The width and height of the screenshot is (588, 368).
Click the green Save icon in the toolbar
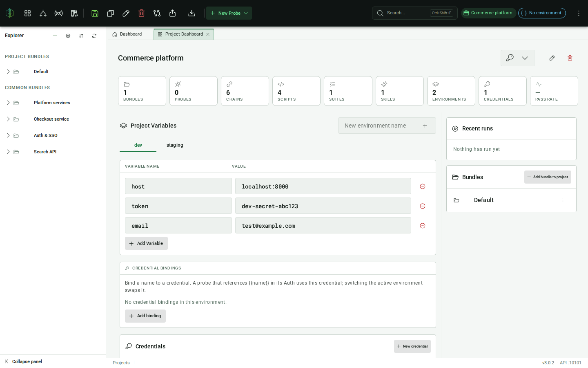click(95, 13)
